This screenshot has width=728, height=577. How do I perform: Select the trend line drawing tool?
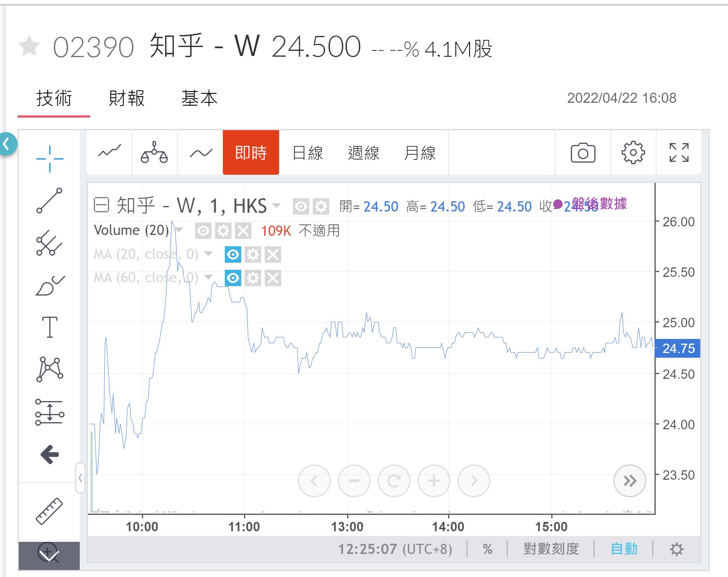49,201
